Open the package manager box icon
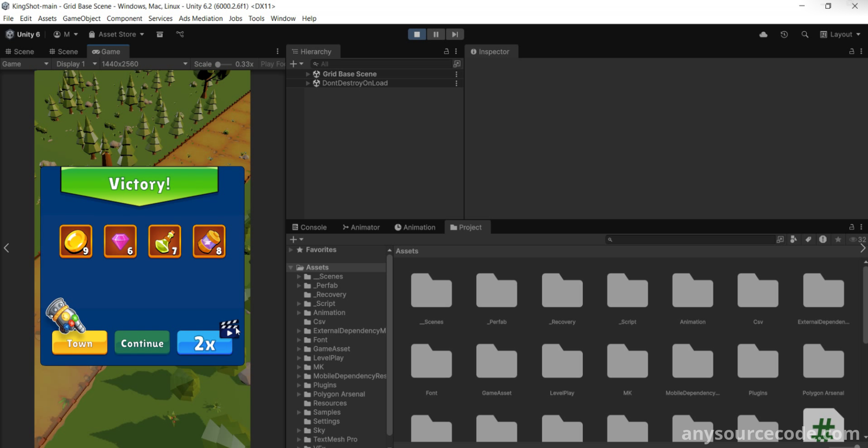The height and width of the screenshot is (448, 868). tap(159, 34)
